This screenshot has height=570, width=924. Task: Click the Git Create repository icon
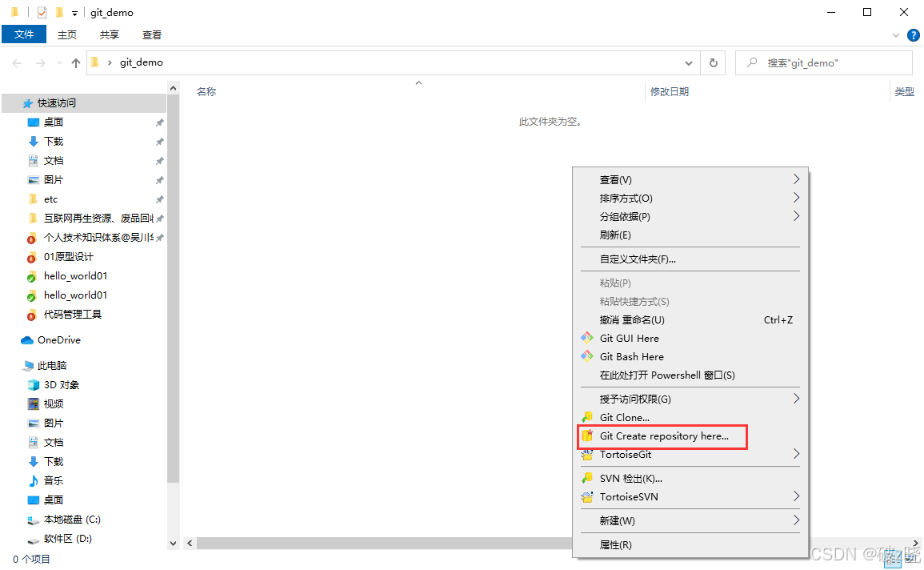587,436
